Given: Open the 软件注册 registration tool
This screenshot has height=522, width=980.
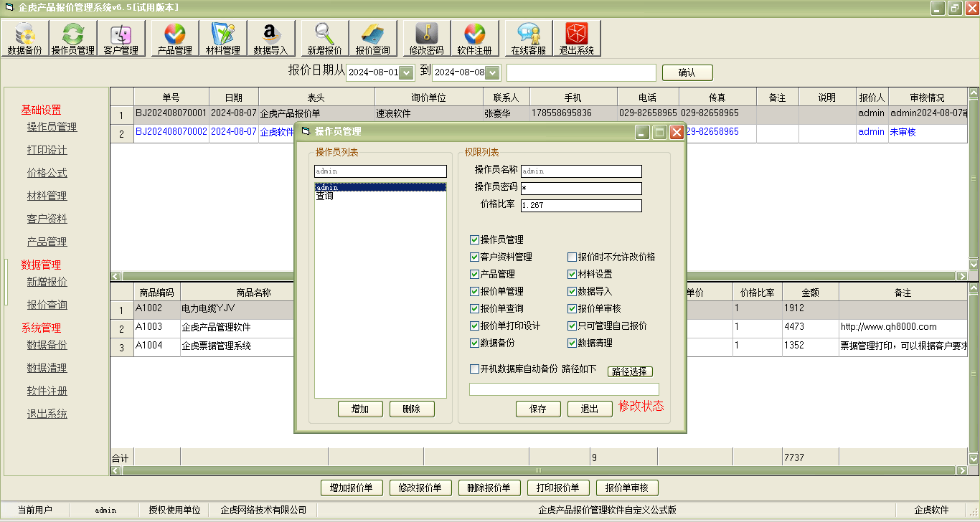Looking at the screenshot, I should 475,37.
